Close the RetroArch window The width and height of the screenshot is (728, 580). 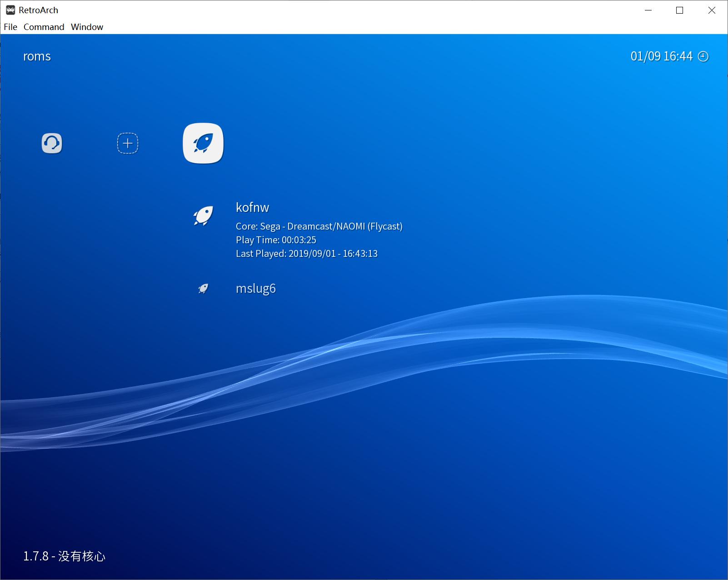pyautogui.click(x=712, y=10)
